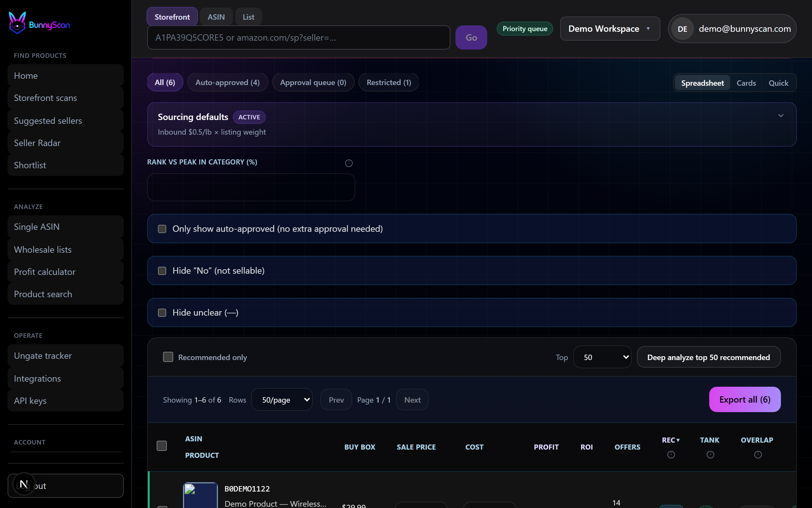Open Integrations in sidebar
Viewport: 812px width, 508px height.
click(65, 378)
